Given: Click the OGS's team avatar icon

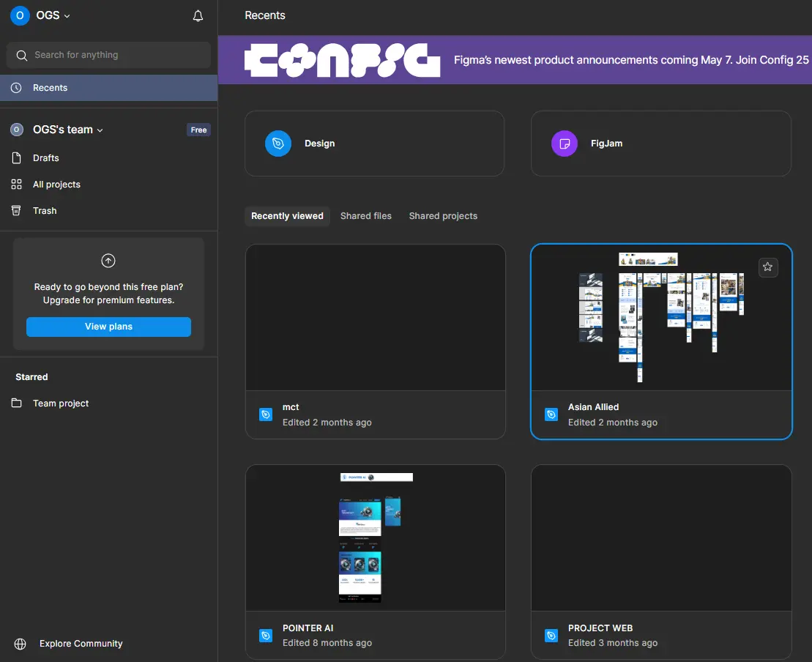Looking at the screenshot, I should (x=17, y=130).
